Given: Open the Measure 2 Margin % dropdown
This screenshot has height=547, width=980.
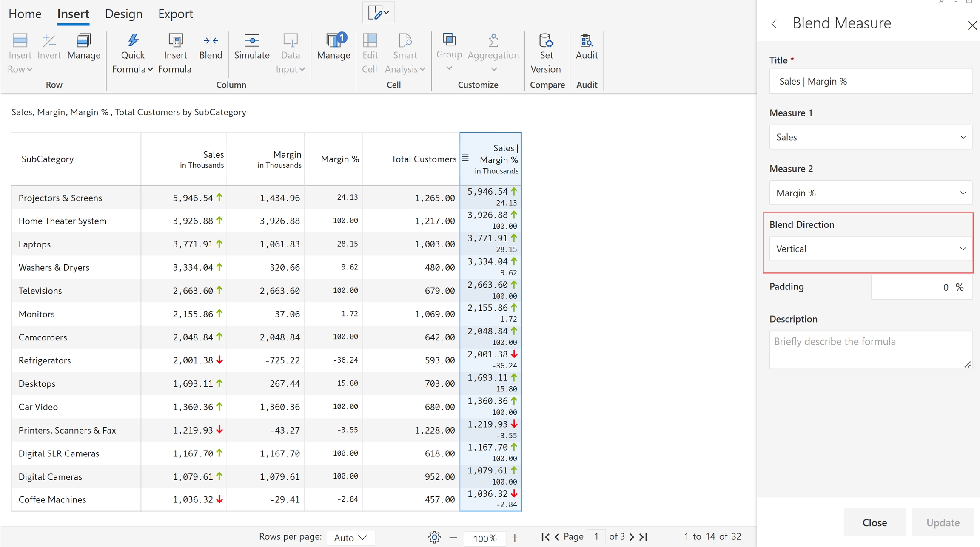Looking at the screenshot, I should coord(870,193).
